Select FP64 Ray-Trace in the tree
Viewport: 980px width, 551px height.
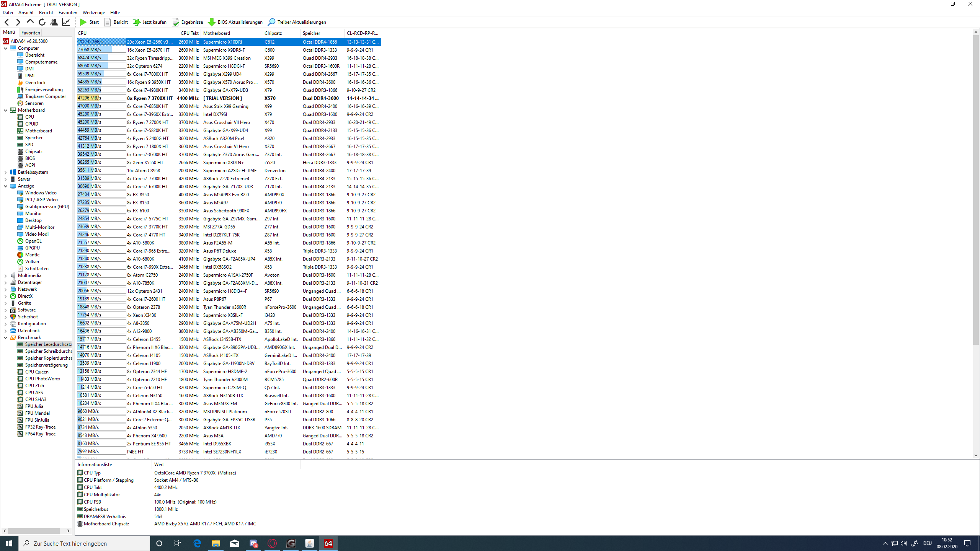[41, 434]
